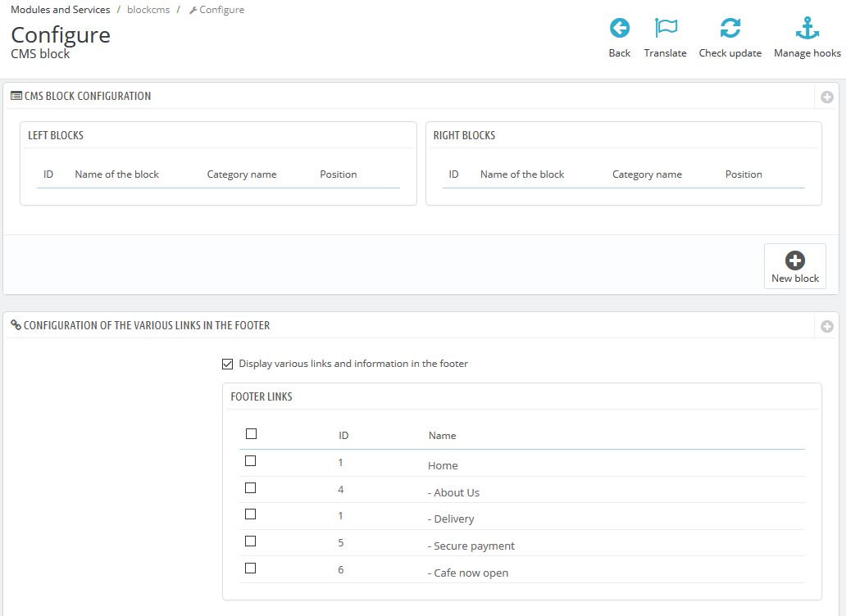
Task: Click ID value 6 in Cafe row
Action: 340,569
